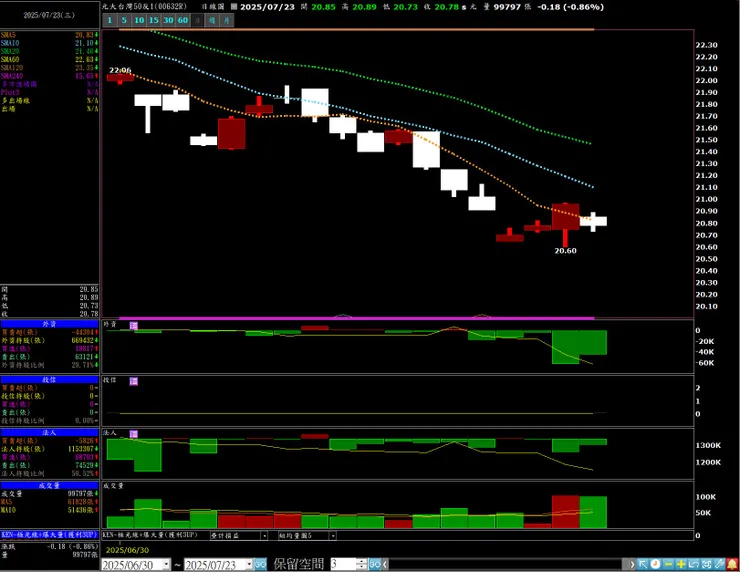The width and height of the screenshot is (740, 572).
Task: Click the 外資持股(張) 669432 row
Action: click(50, 340)
